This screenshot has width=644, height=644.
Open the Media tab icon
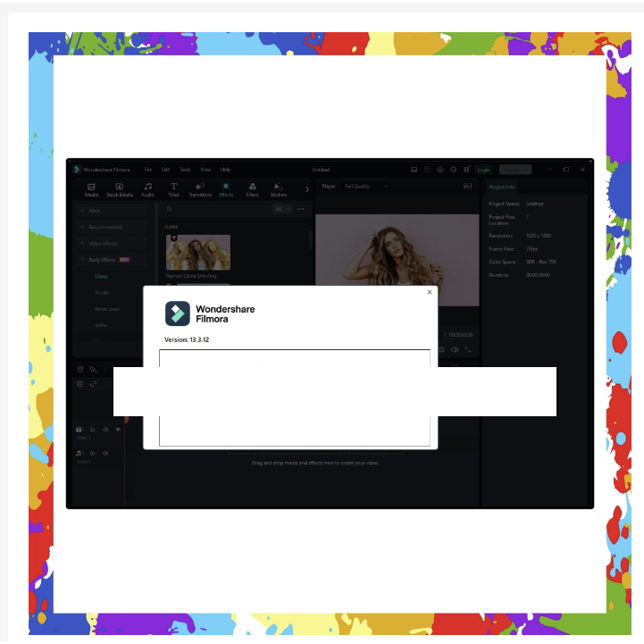(x=91, y=188)
